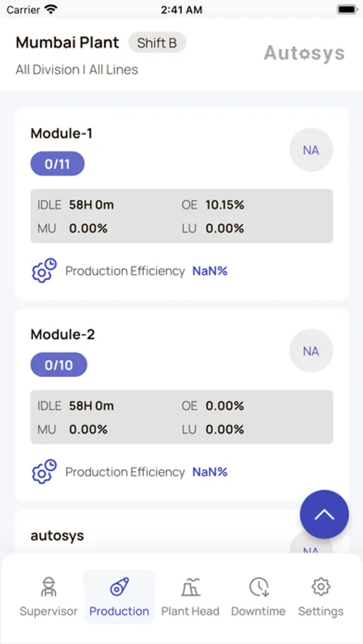Open the Supervisor tab icon
This screenshot has height=644, width=363.
tap(49, 587)
